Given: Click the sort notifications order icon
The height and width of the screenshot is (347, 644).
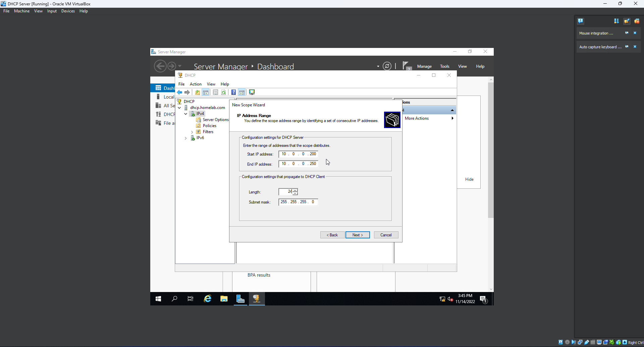Looking at the screenshot, I should 616,21.
